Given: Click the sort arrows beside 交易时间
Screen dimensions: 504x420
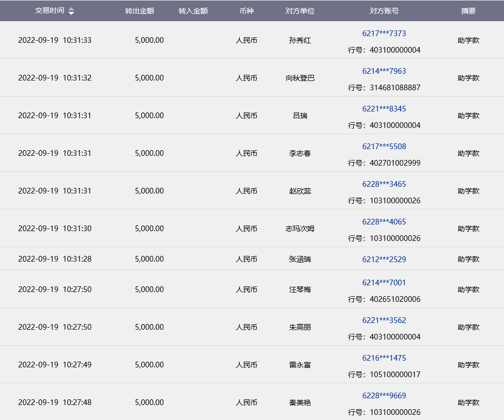Looking at the screenshot, I should [71, 11].
